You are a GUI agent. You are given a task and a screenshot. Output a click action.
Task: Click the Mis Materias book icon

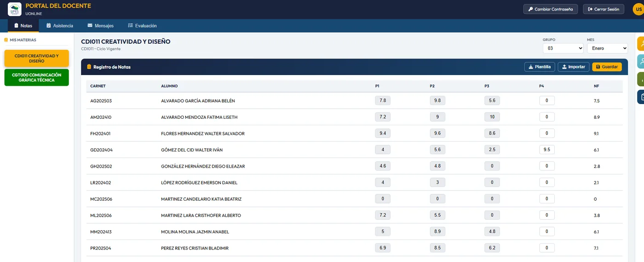point(6,40)
